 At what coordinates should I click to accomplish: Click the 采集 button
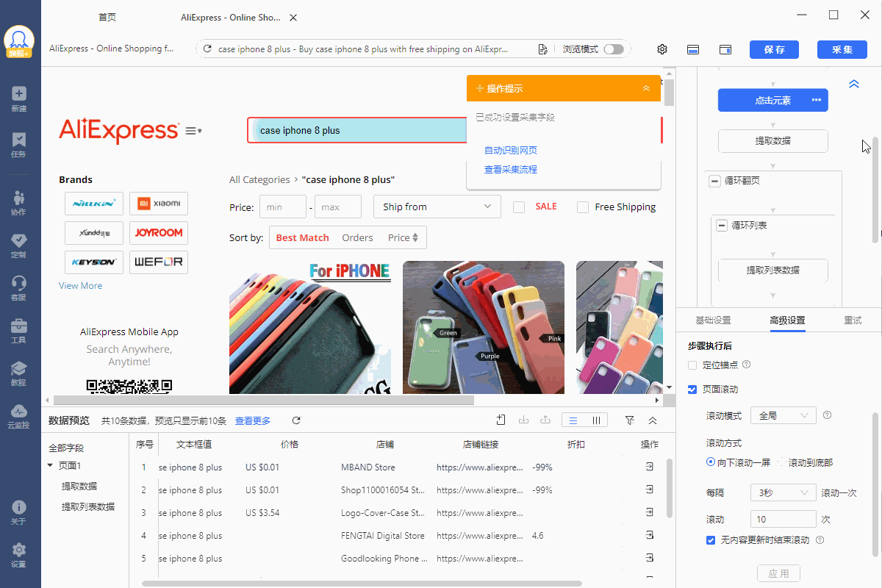point(842,49)
